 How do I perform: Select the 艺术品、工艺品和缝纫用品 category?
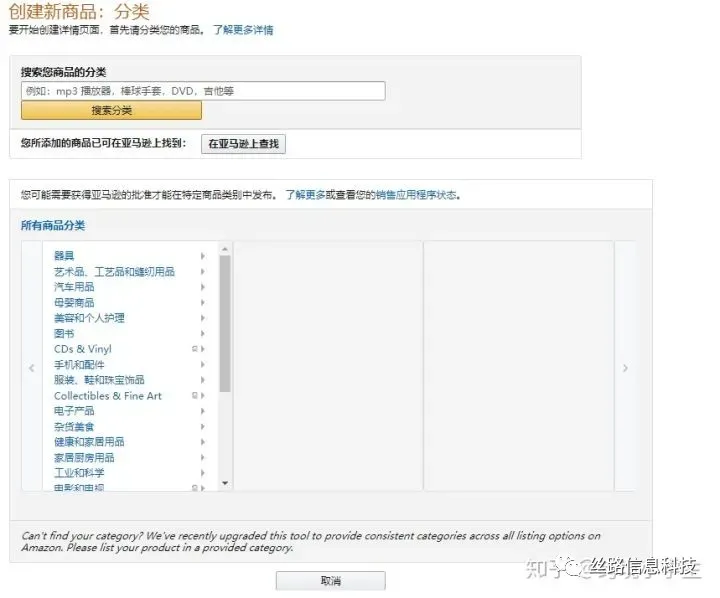[114, 271]
